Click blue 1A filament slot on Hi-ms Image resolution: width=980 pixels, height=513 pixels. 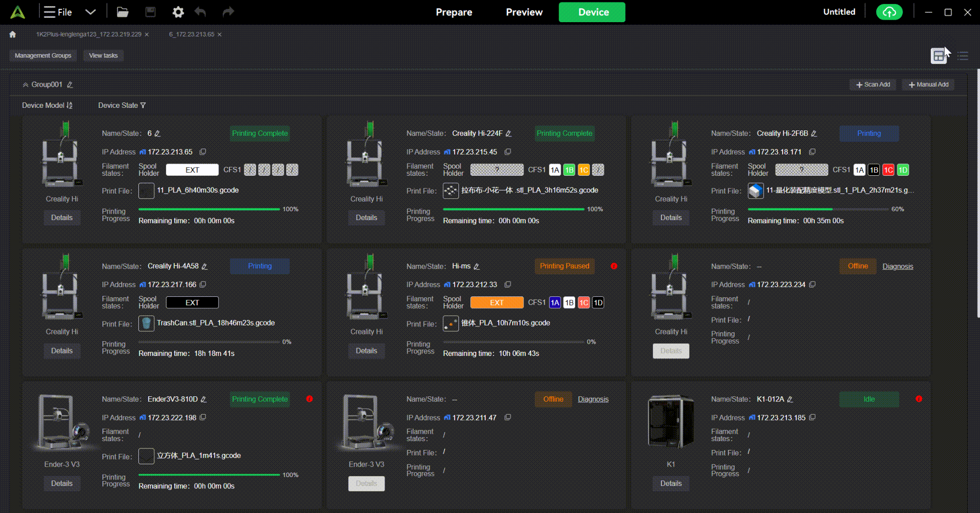coord(555,302)
